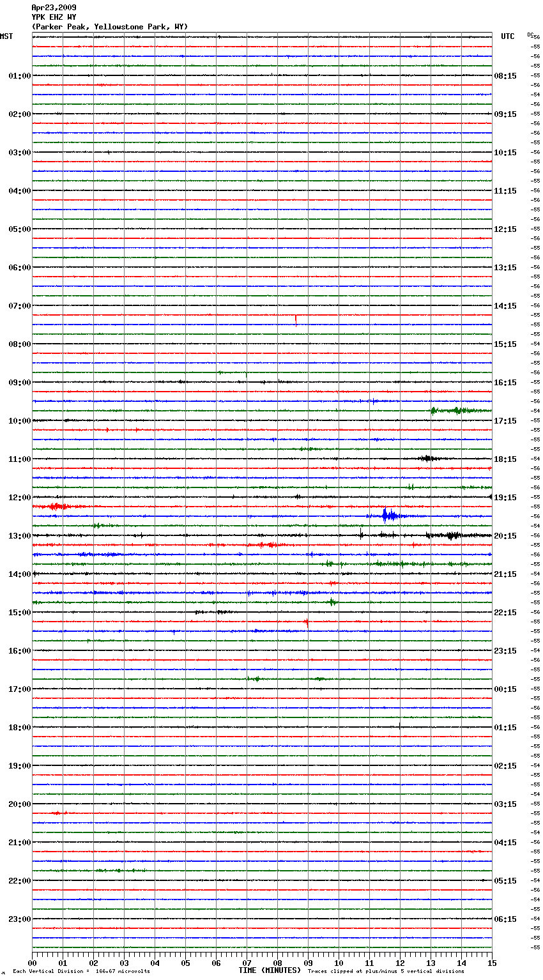Click the '02:00' MST hour label
This screenshot has height=980, width=543.
tap(19, 114)
